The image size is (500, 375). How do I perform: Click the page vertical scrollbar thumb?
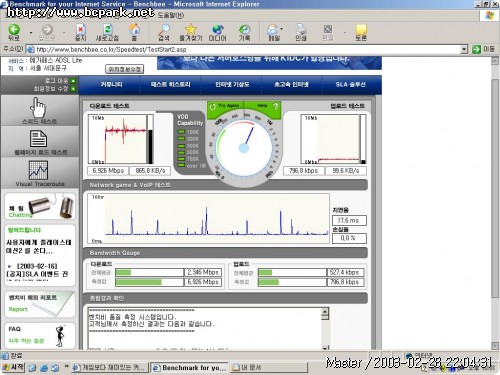coord(495,187)
